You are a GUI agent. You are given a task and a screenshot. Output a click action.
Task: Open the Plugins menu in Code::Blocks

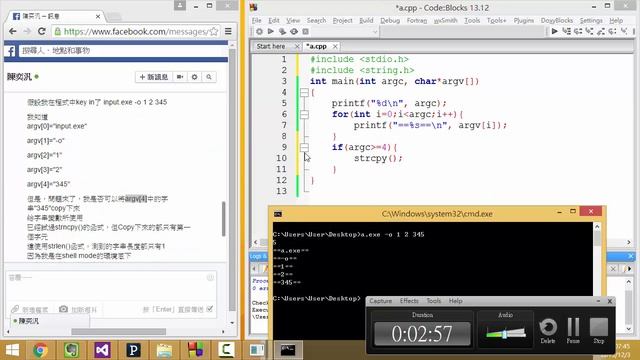coord(524,20)
